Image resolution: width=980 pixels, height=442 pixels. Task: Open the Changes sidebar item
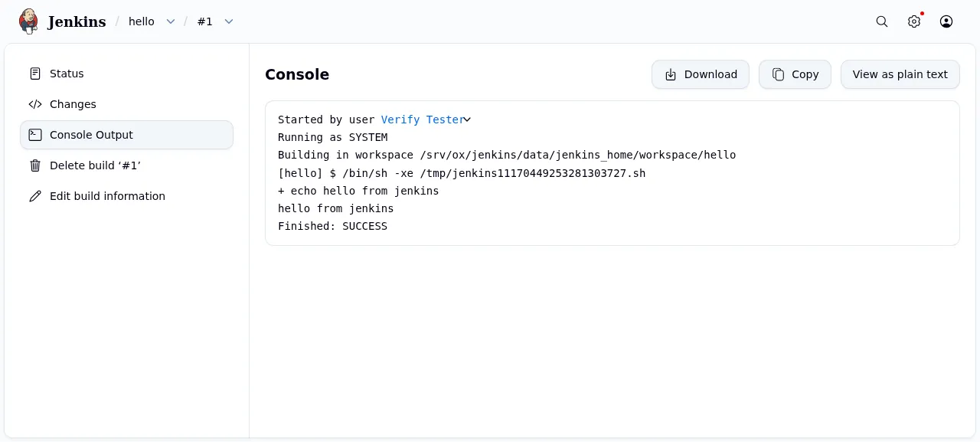127,104
